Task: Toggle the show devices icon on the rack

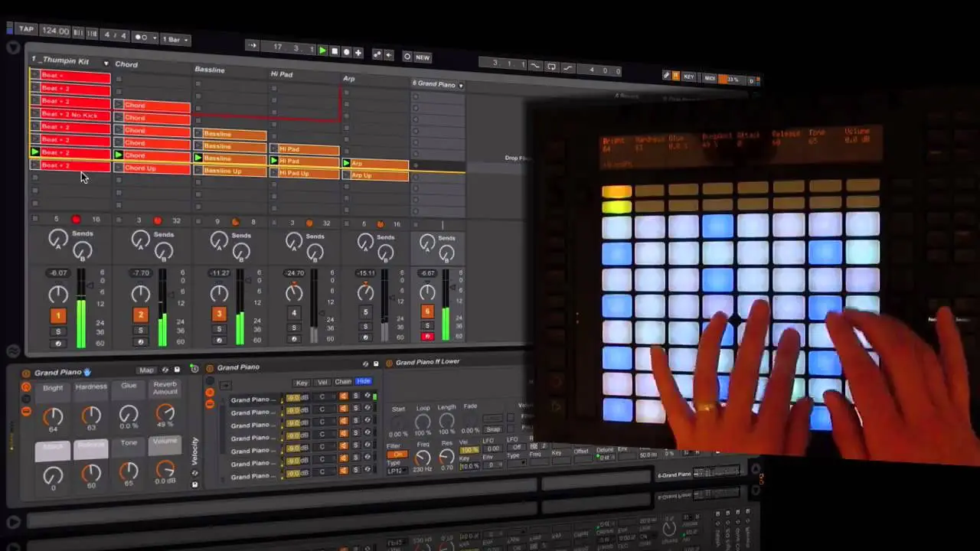Action: point(26,412)
